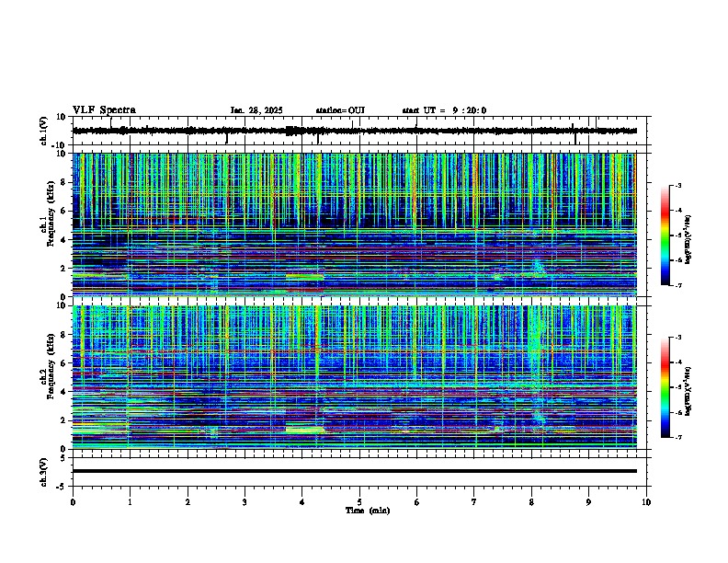Click the ch.2 frequency axis tick "4"
Screen dimensions: 728x563
(63, 392)
